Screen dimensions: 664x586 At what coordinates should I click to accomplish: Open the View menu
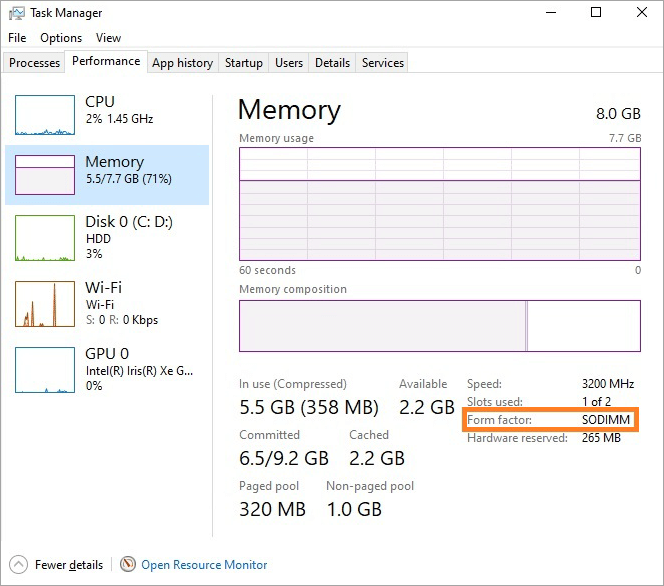(108, 38)
